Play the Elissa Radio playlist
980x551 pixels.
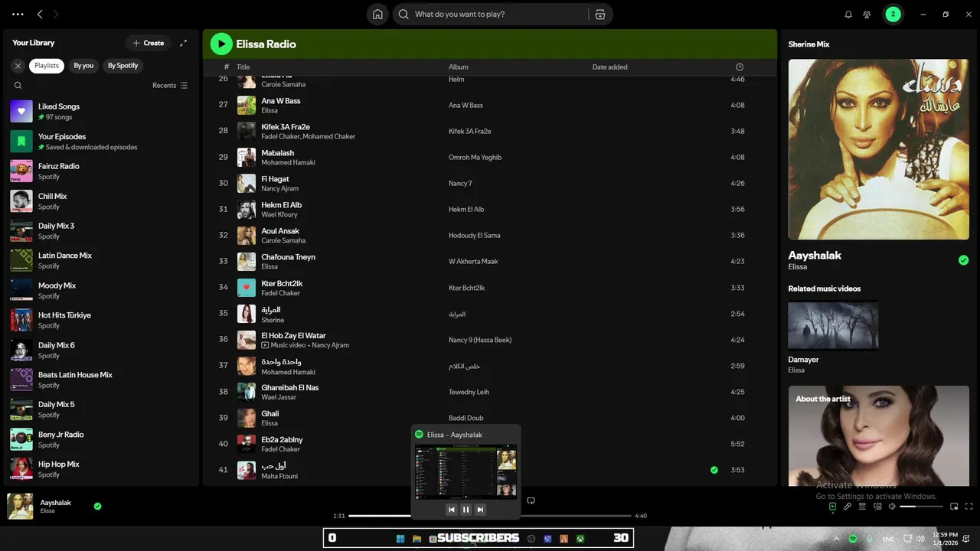pyautogui.click(x=221, y=44)
